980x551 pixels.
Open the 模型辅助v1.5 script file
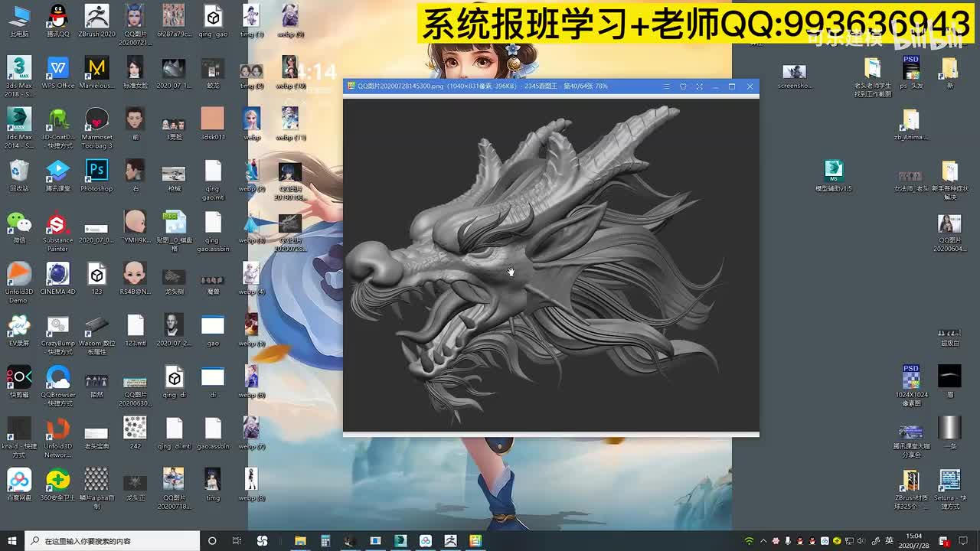833,176
